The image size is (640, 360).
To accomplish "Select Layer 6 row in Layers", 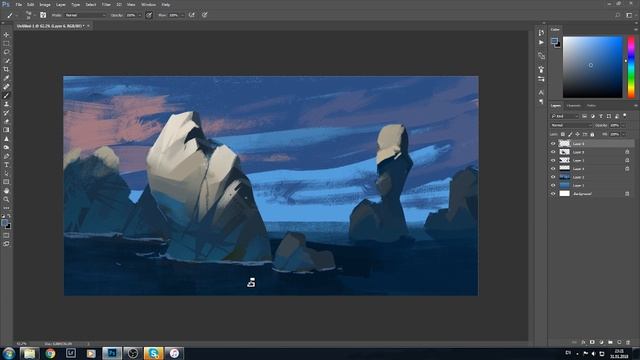I will (592, 144).
